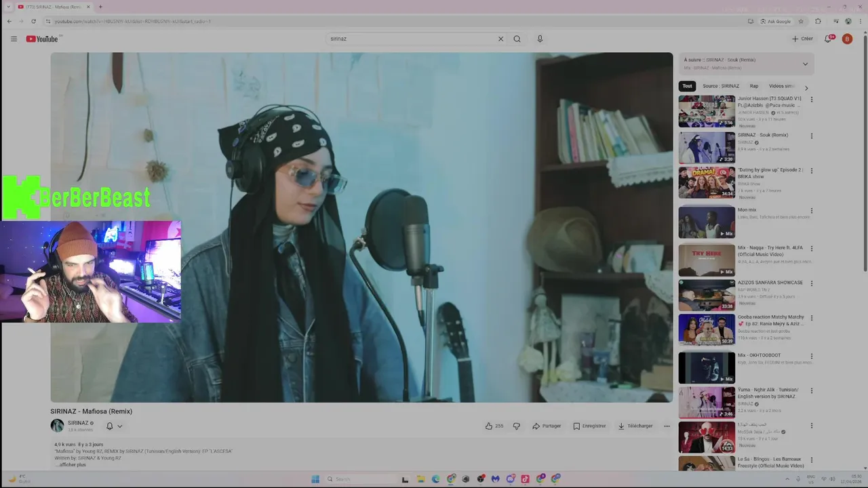
Task: Click Ask Google in address bar
Action: pyautogui.click(x=775, y=21)
